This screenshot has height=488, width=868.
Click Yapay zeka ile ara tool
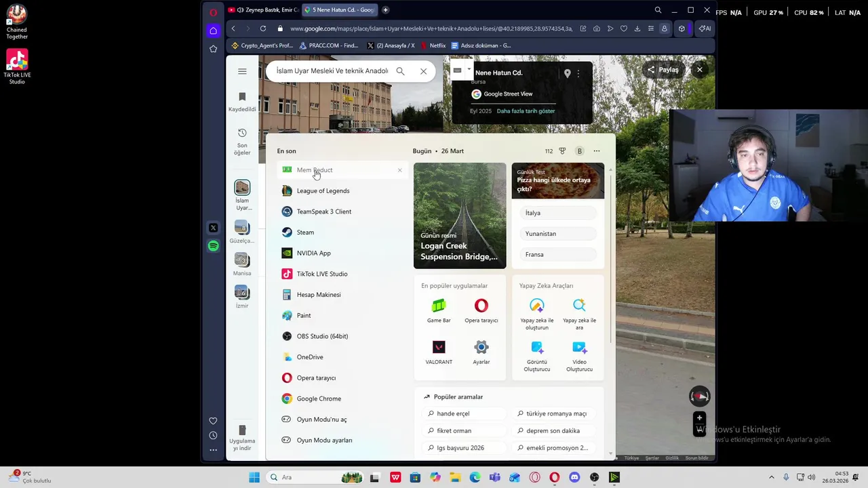click(x=579, y=314)
